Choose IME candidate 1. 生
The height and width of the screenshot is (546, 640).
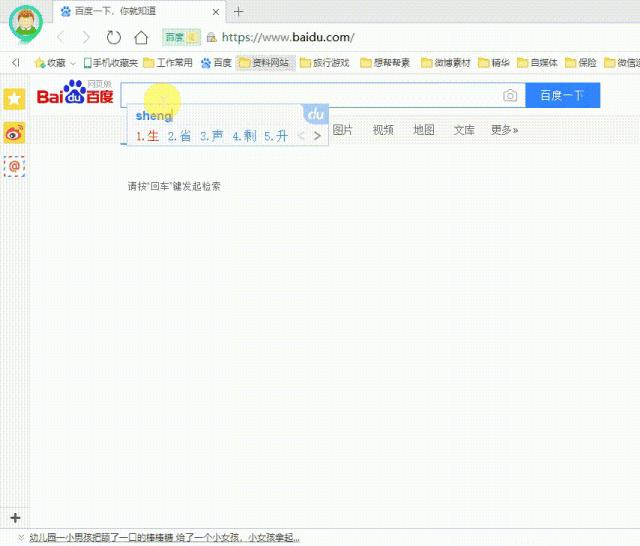point(147,136)
